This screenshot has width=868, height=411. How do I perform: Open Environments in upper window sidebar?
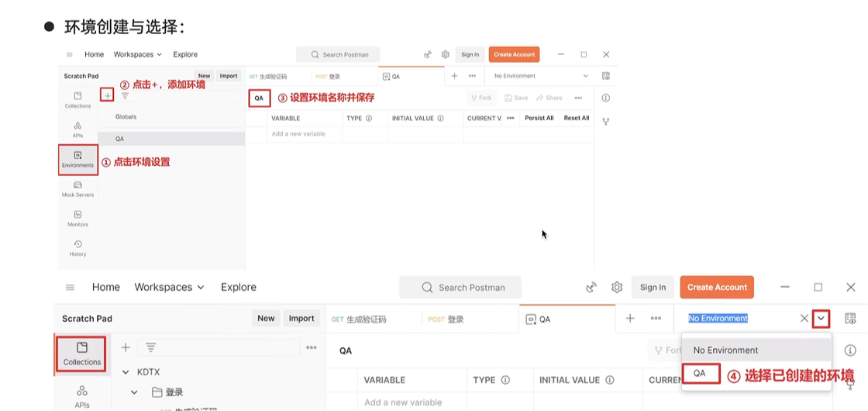(78, 160)
